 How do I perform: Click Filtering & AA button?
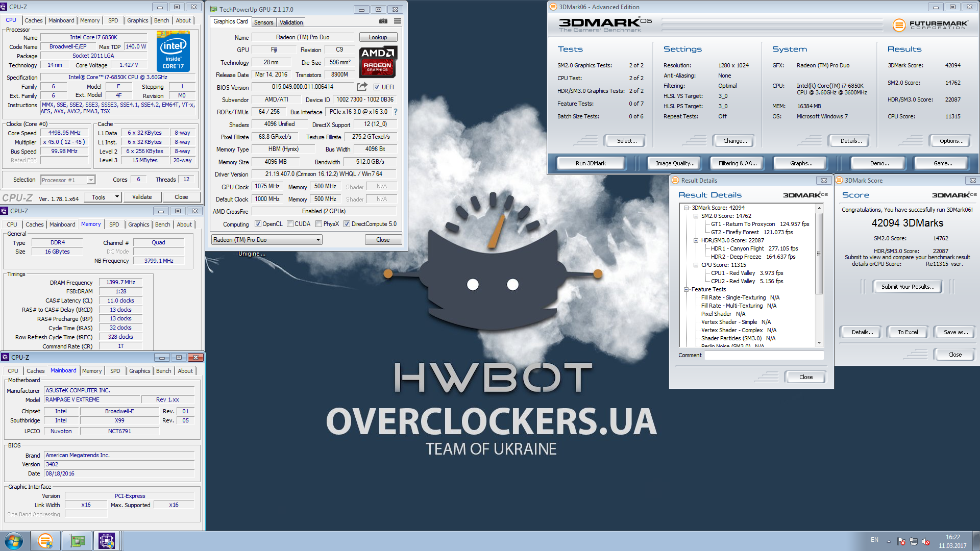(x=737, y=163)
